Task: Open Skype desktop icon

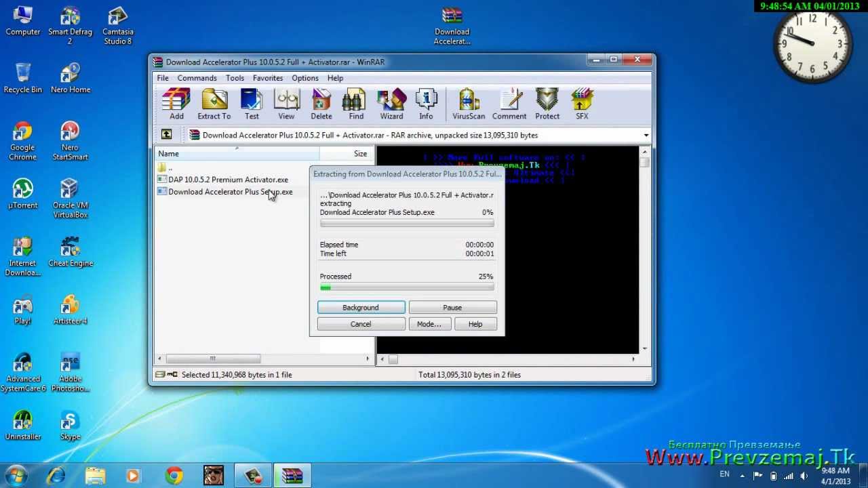Action: tap(70, 426)
